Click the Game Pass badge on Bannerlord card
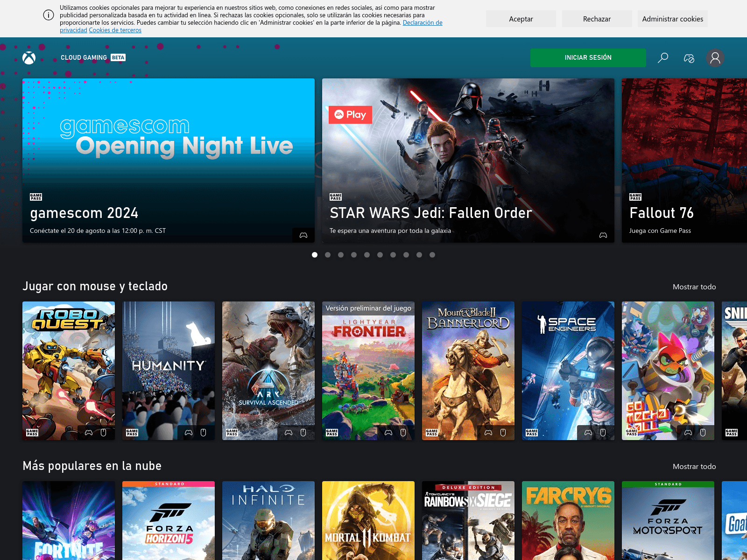The image size is (747, 560). click(432, 433)
